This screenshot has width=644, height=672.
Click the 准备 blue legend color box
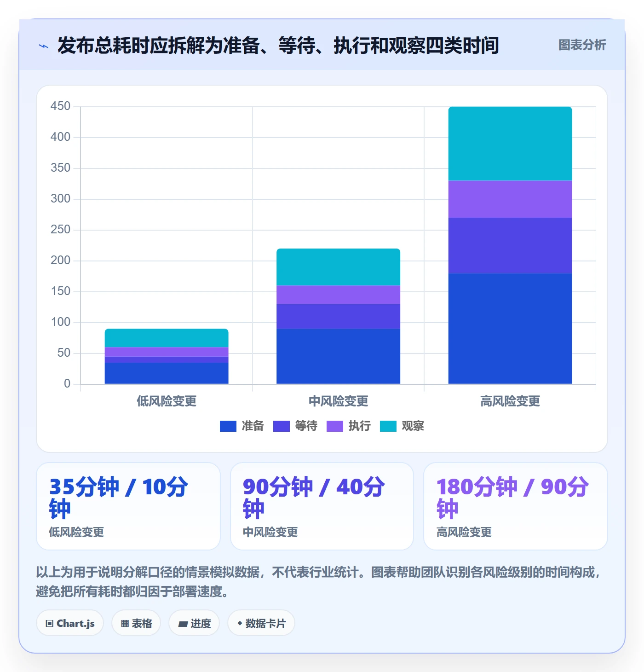coord(228,426)
